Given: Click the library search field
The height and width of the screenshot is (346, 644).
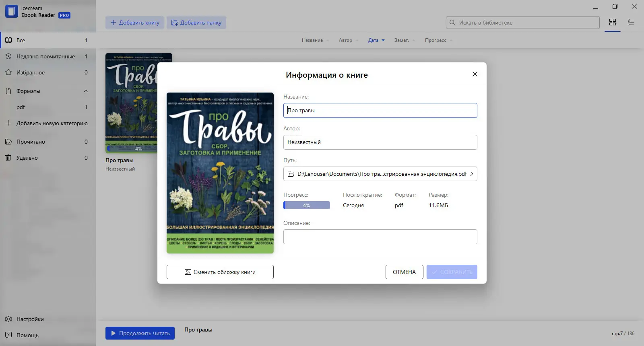Looking at the screenshot, I should [522, 23].
